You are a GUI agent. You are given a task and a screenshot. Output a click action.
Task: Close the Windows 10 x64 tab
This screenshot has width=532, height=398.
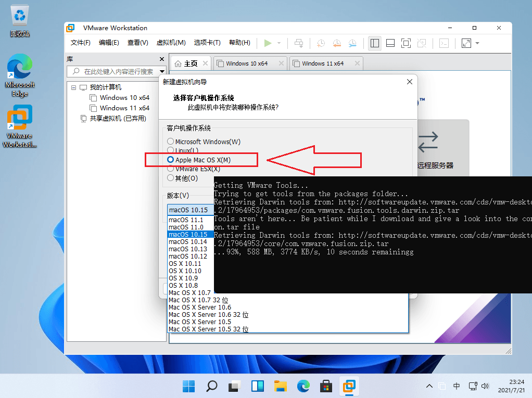click(x=281, y=63)
